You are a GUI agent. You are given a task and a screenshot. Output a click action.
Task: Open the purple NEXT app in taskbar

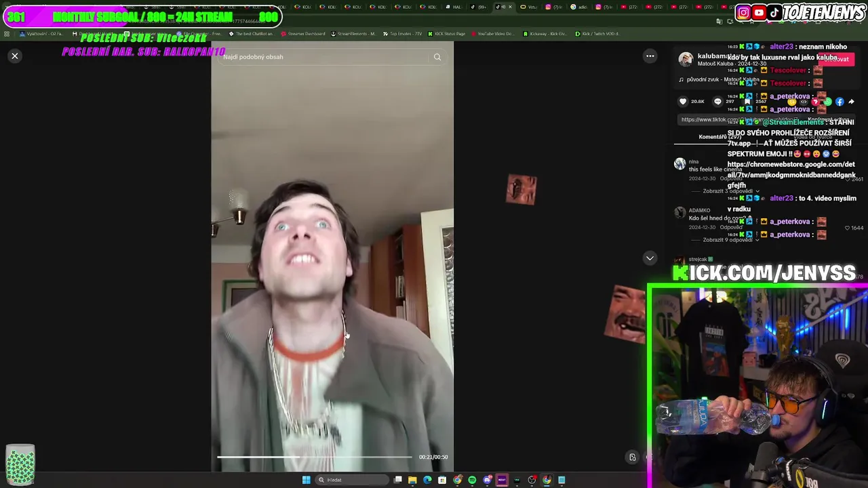click(x=502, y=480)
